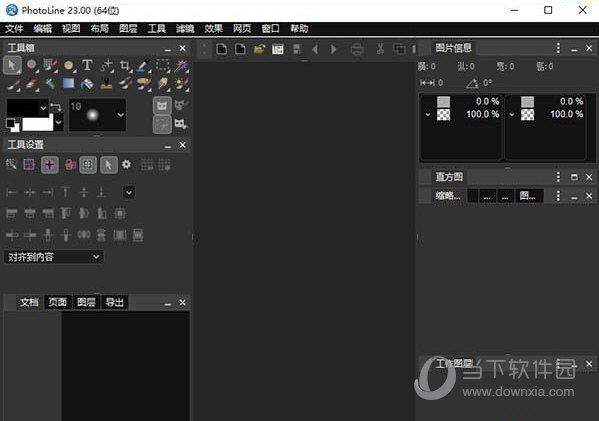Screen dimensions: 599x421
Task: Click the next arrow in toolbar
Action: click(x=333, y=49)
